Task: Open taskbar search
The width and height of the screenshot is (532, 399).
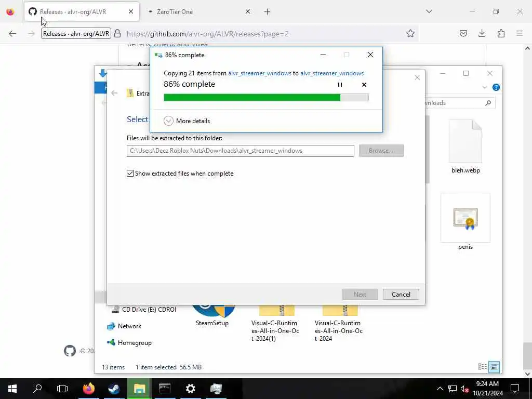Action: pos(37,389)
